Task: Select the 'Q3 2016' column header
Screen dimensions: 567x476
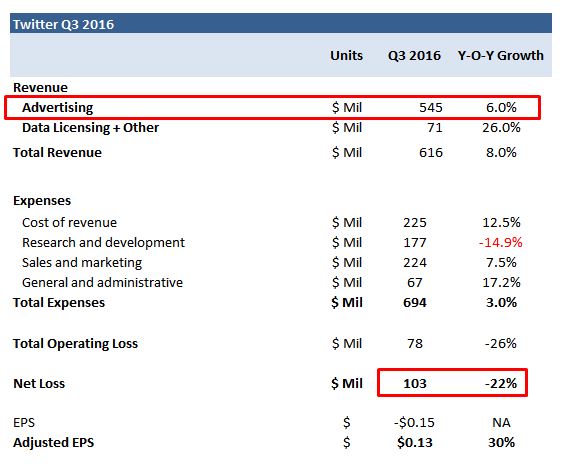Action: pos(414,55)
